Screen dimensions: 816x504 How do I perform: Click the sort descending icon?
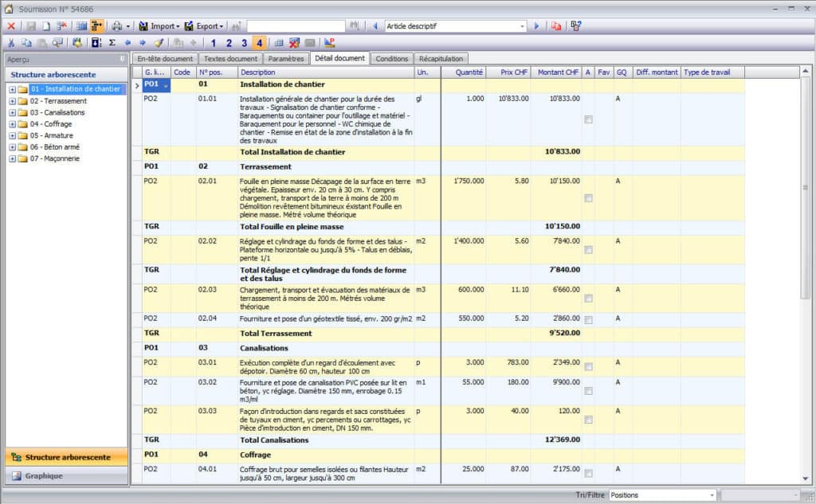(96, 43)
